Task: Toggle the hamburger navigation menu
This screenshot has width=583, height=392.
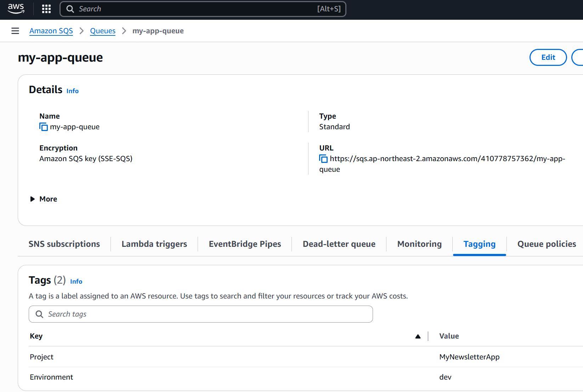Action: 15,31
